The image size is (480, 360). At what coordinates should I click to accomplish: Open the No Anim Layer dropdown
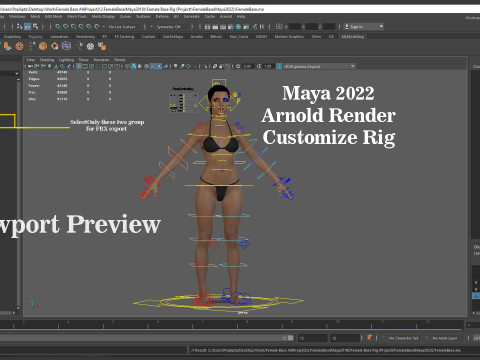tap(445, 338)
